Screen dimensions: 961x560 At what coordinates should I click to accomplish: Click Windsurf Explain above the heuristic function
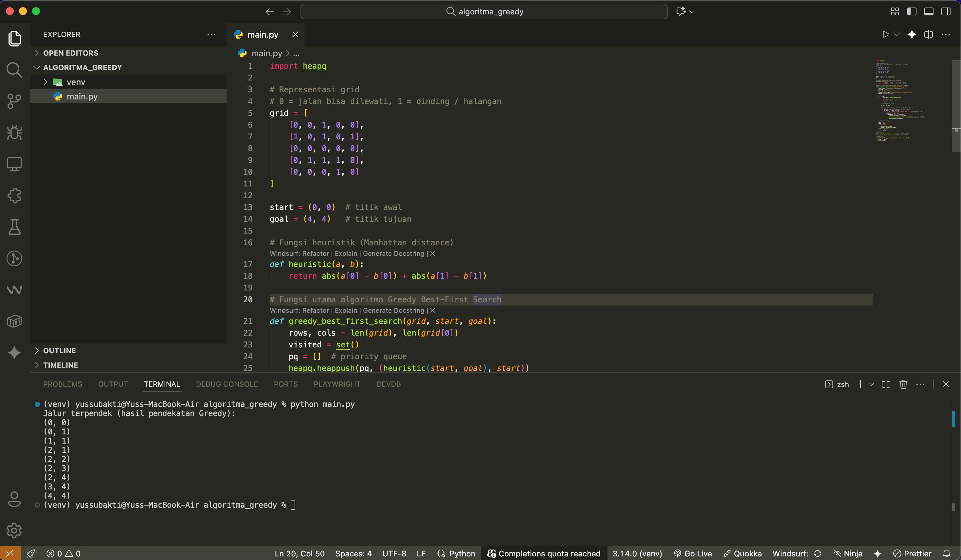pyautogui.click(x=346, y=254)
